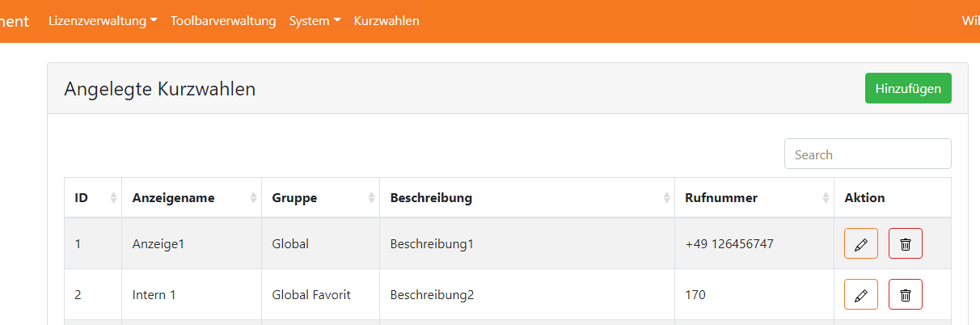Sort table by ID column arrows
The height and width of the screenshot is (325, 980).
click(x=113, y=198)
